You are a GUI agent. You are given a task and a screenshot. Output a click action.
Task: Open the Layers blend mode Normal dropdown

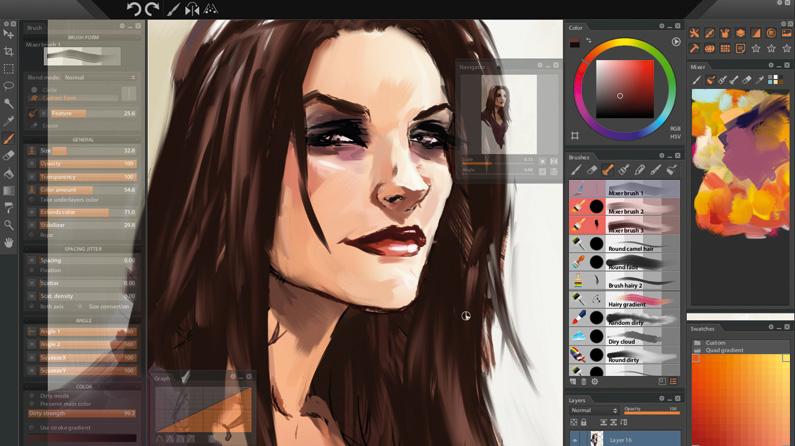pyautogui.click(x=594, y=410)
